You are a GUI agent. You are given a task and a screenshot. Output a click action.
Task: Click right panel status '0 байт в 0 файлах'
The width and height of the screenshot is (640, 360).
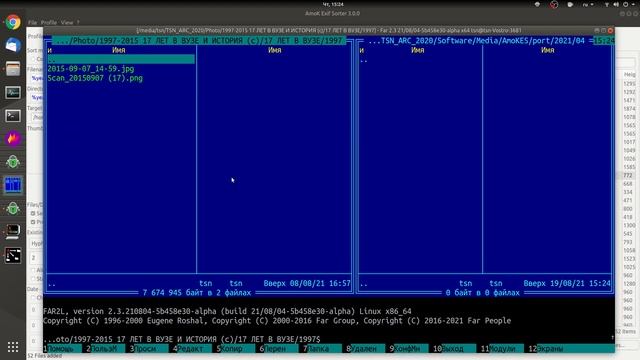pyautogui.click(x=482, y=293)
